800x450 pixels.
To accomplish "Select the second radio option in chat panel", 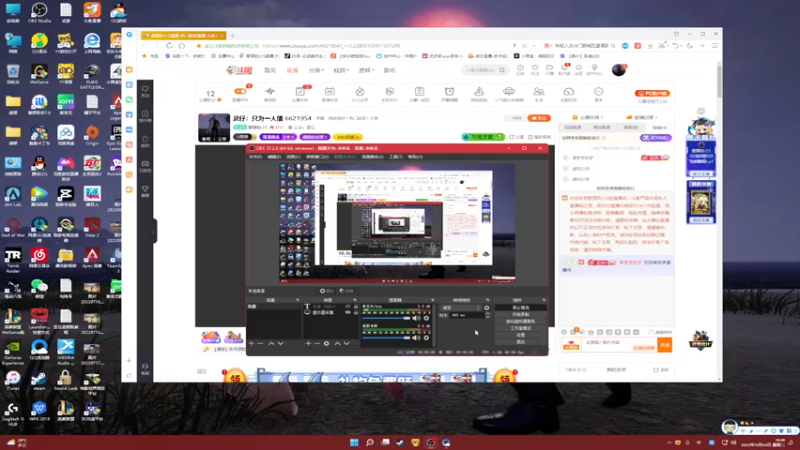I will 565,168.
